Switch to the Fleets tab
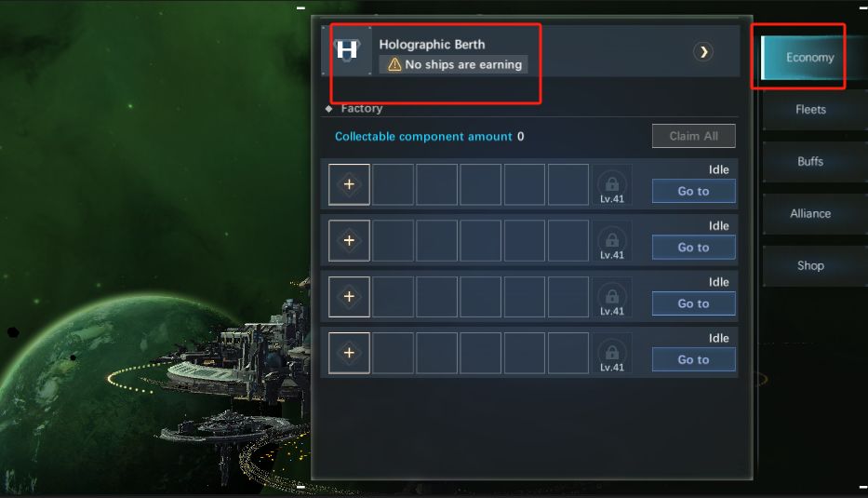868x498 pixels. pyautogui.click(x=810, y=110)
